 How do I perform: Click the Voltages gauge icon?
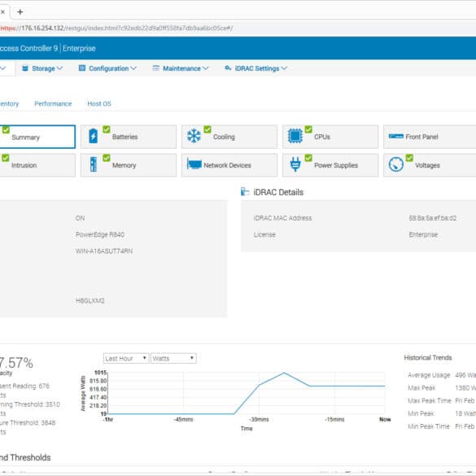click(396, 164)
